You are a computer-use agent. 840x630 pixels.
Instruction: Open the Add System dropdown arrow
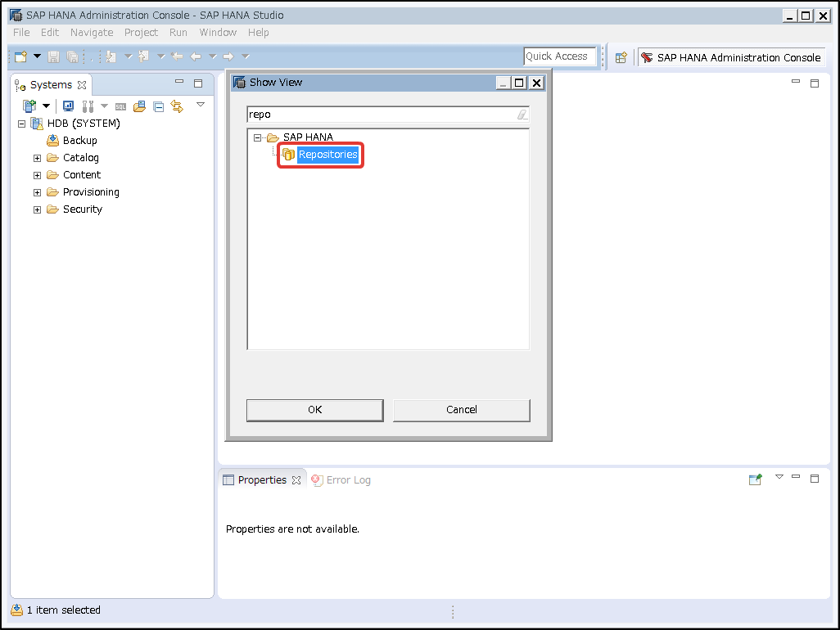click(46, 106)
